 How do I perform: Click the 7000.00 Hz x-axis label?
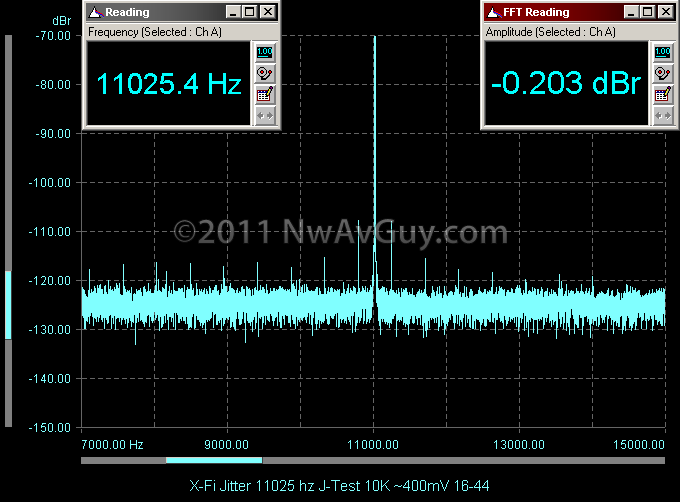click(x=112, y=445)
